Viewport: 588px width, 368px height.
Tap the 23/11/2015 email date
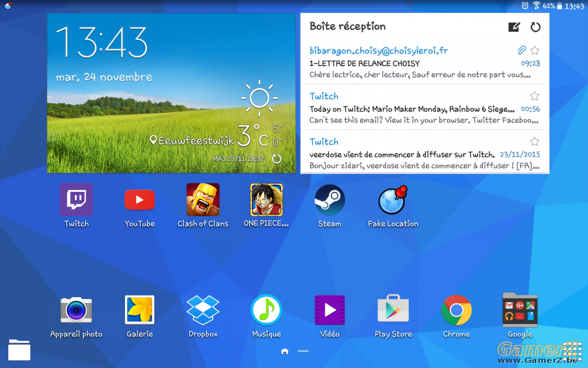pyautogui.click(x=520, y=155)
